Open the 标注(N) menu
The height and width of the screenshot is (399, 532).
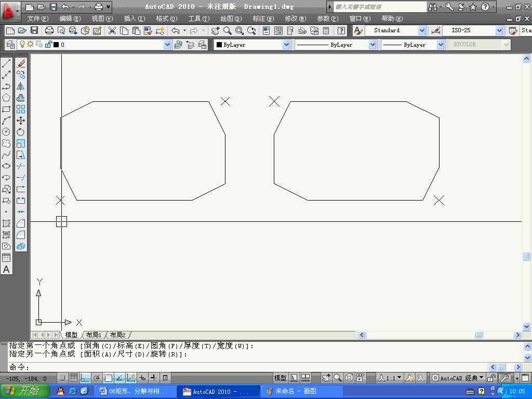tap(263, 19)
